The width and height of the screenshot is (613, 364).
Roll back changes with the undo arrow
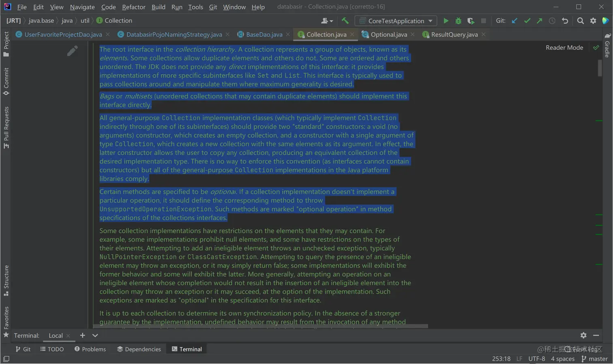pyautogui.click(x=565, y=21)
